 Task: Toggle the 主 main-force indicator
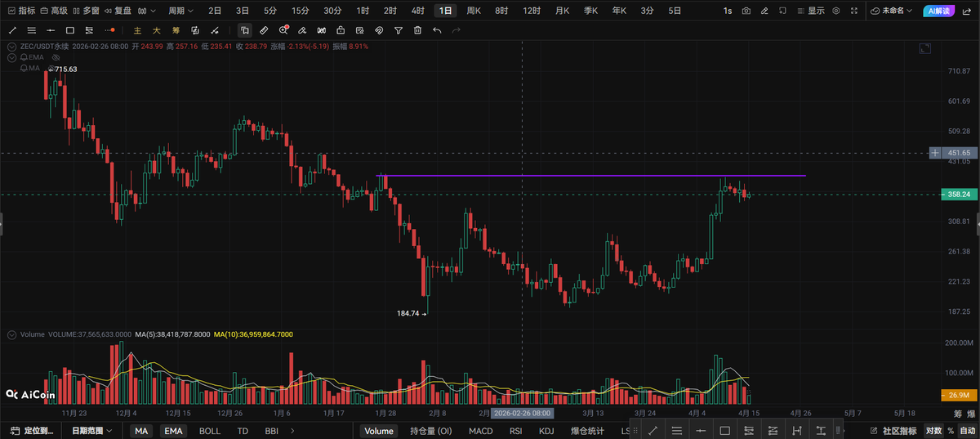137,30
